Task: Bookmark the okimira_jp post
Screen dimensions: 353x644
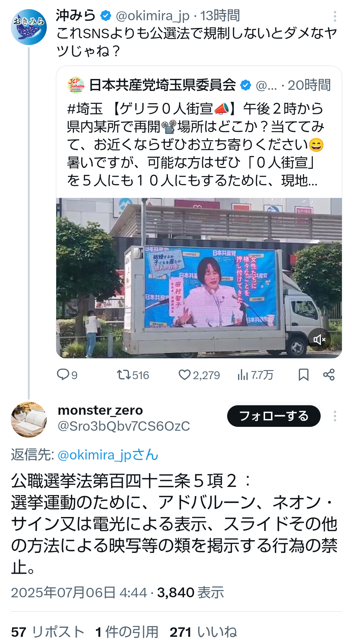Action: click(x=303, y=375)
